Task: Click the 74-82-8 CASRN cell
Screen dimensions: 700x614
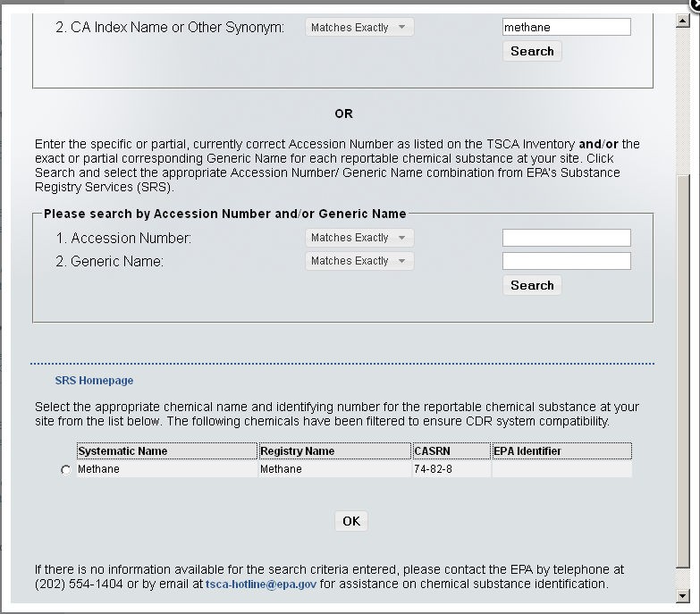Action: tap(433, 469)
